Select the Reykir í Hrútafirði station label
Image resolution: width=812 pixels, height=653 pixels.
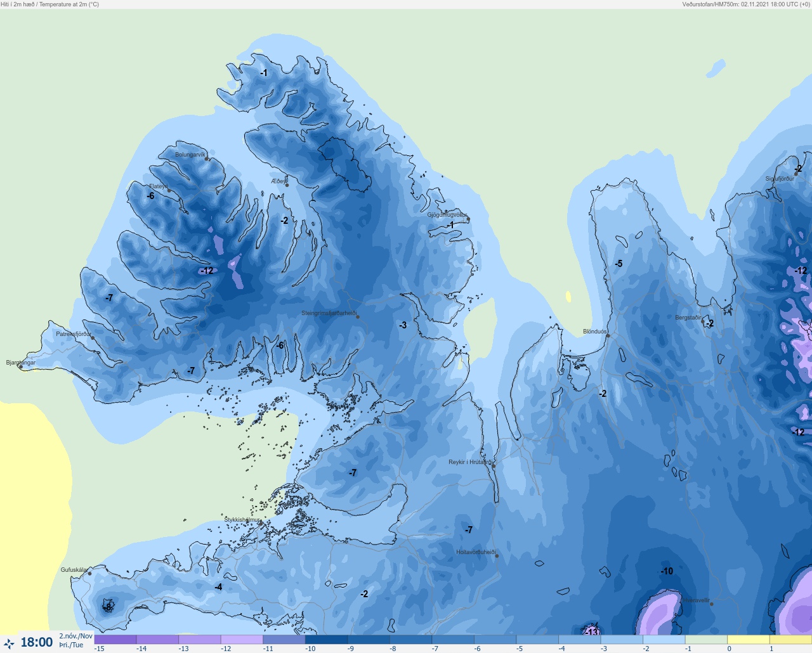[470, 462]
